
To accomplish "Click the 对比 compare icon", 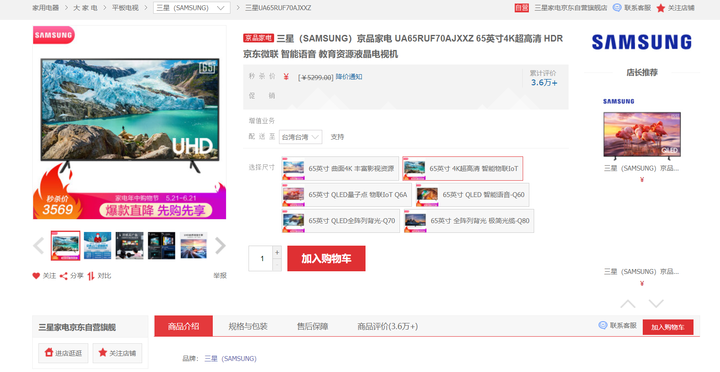I will coord(91,276).
